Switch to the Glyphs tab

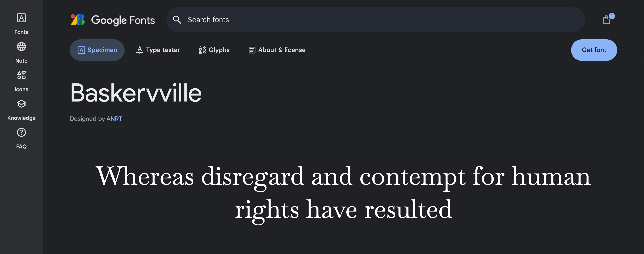click(214, 50)
